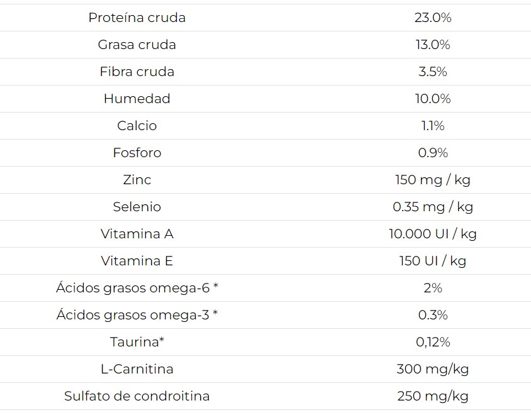Click the Proteína cruda label

pos(137,18)
